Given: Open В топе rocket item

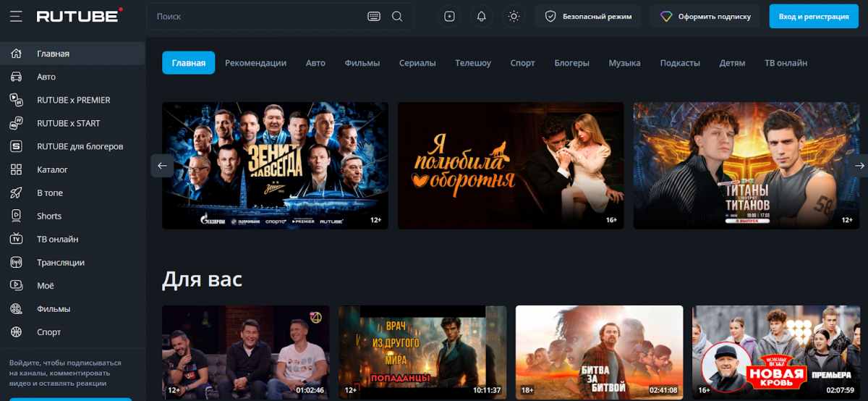Looking at the screenshot, I should (x=50, y=193).
